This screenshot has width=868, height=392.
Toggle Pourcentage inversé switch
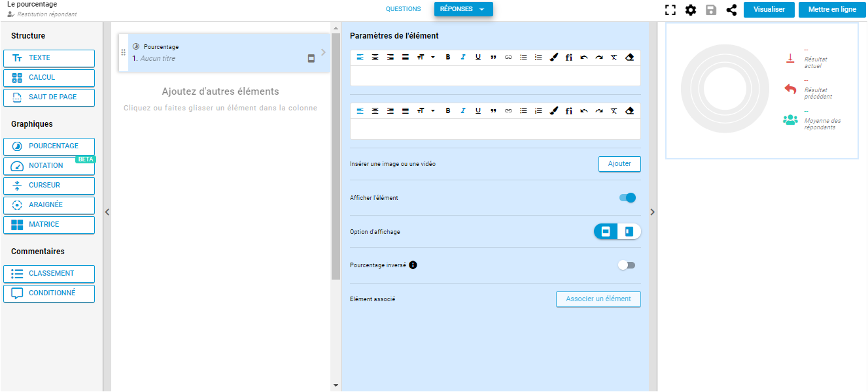[x=627, y=265]
